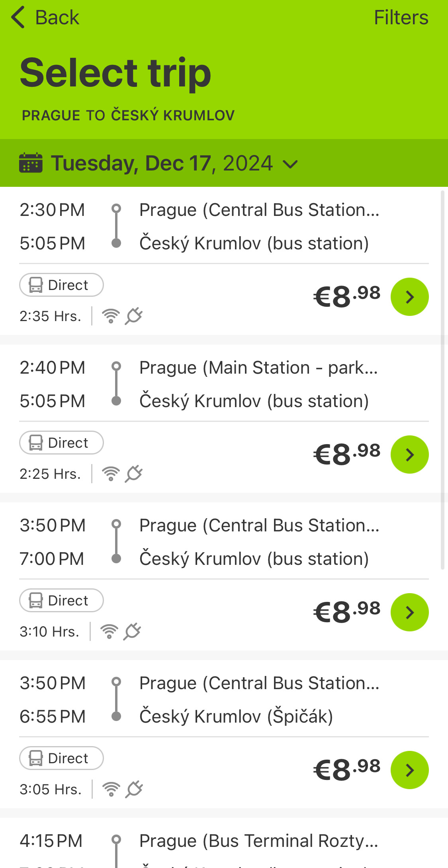This screenshot has width=448, height=868.
Task: Click the WiFi icon on the 3:10 Hrs trip
Action: coord(109,631)
